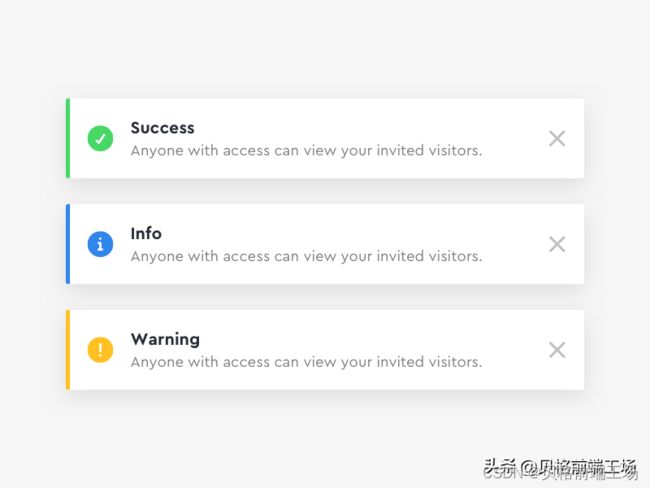Click the description text under Warning
This screenshot has height=488, width=650.
(x=307, y=362)
